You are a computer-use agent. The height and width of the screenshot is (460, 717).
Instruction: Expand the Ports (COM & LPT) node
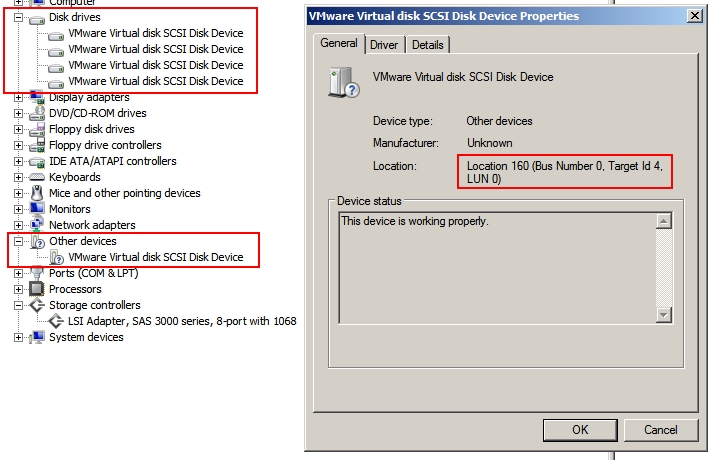click(x=18, y=273)
